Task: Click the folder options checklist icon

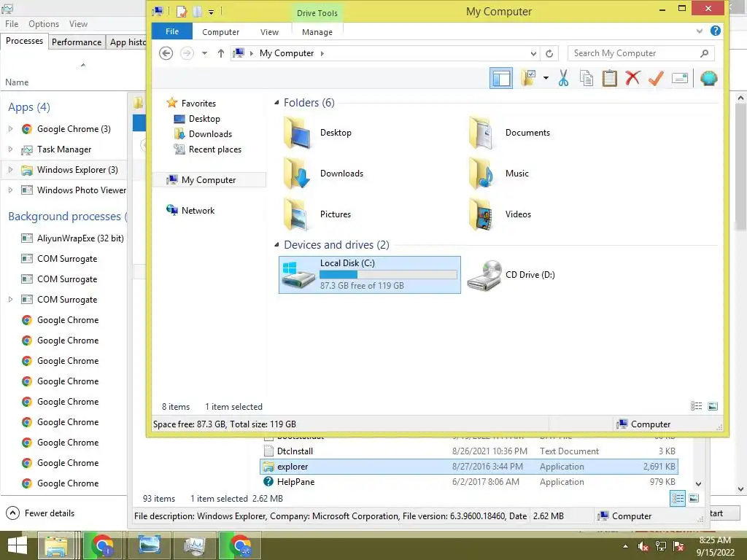Action: point(528,77)
